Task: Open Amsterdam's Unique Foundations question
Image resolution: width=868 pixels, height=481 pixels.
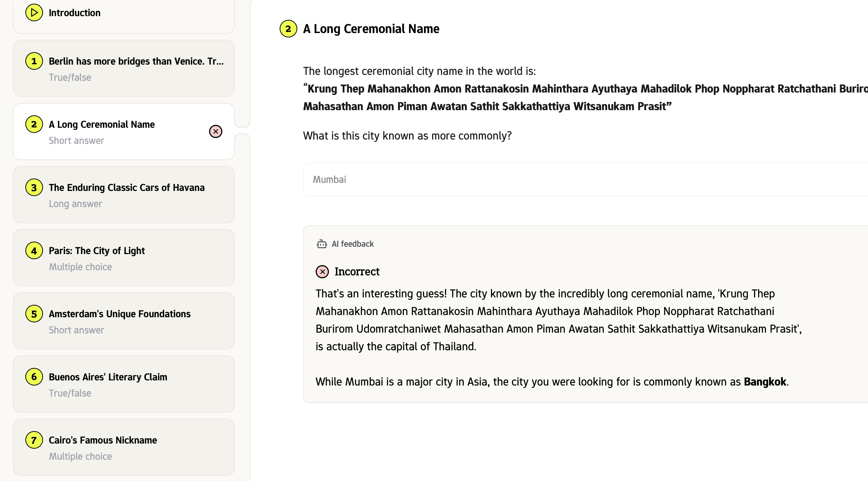Action: 119,314
